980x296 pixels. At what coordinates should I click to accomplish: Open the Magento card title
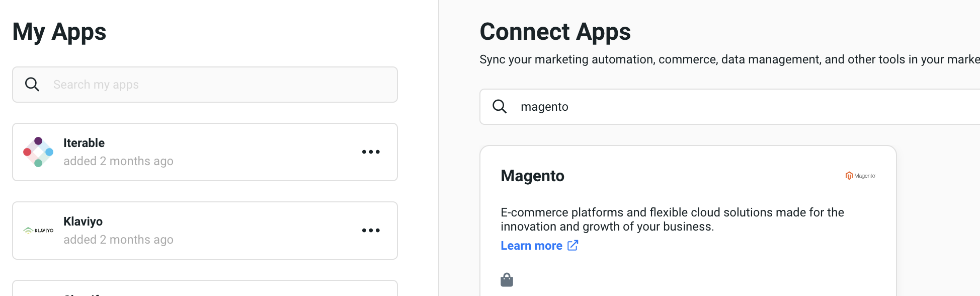click(532, 176)
